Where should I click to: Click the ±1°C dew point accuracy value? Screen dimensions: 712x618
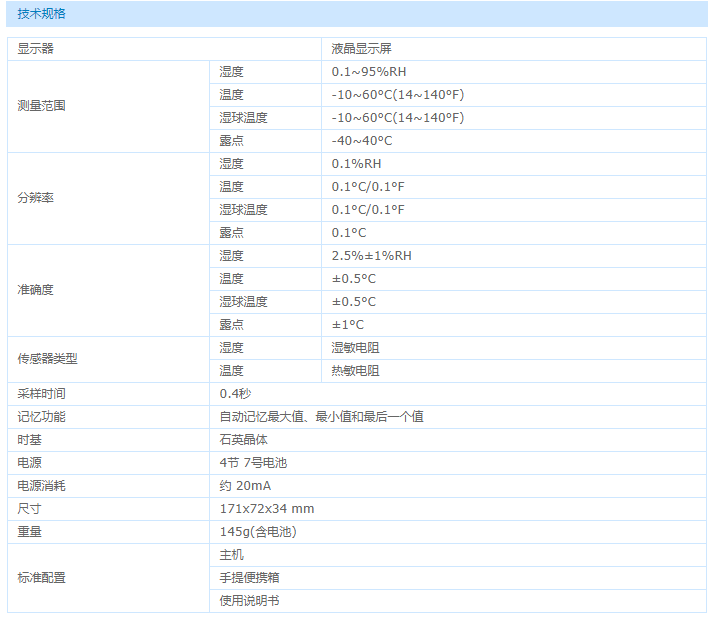point(348,325)
